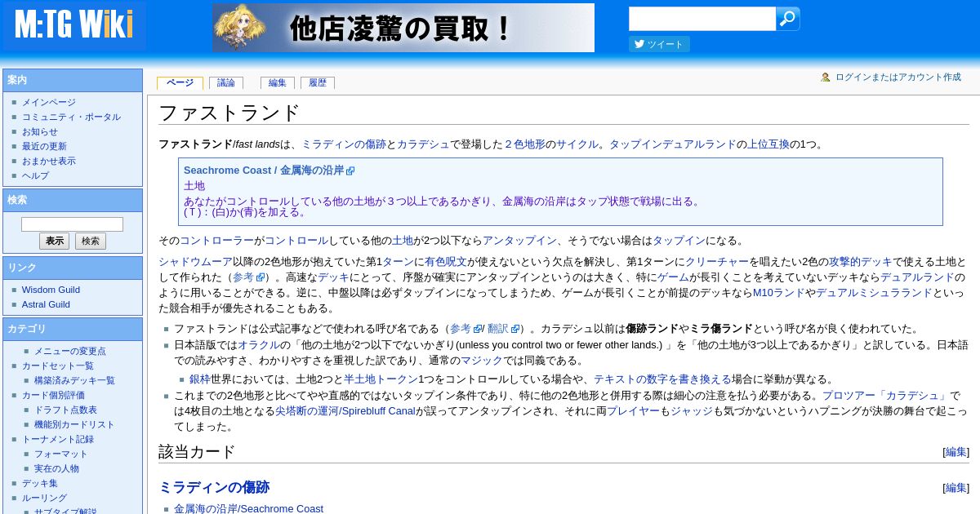Open フォーマット sidebar link

(x=60, y=454)
